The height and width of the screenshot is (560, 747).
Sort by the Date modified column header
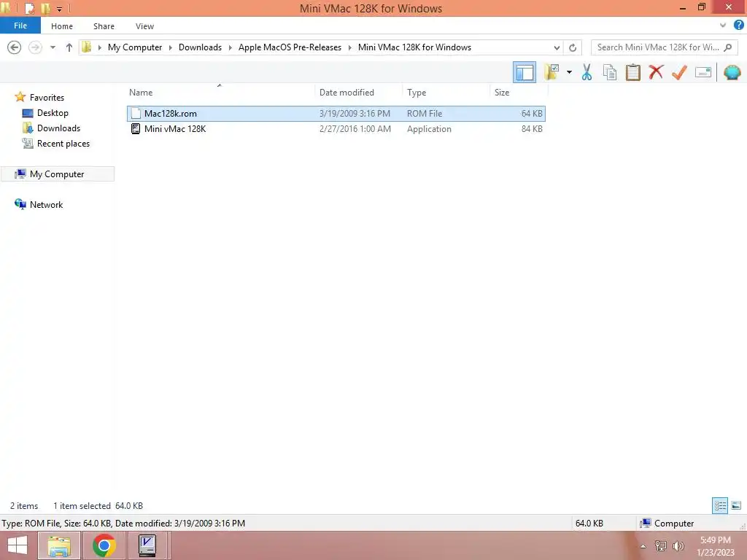coord(347,93)
